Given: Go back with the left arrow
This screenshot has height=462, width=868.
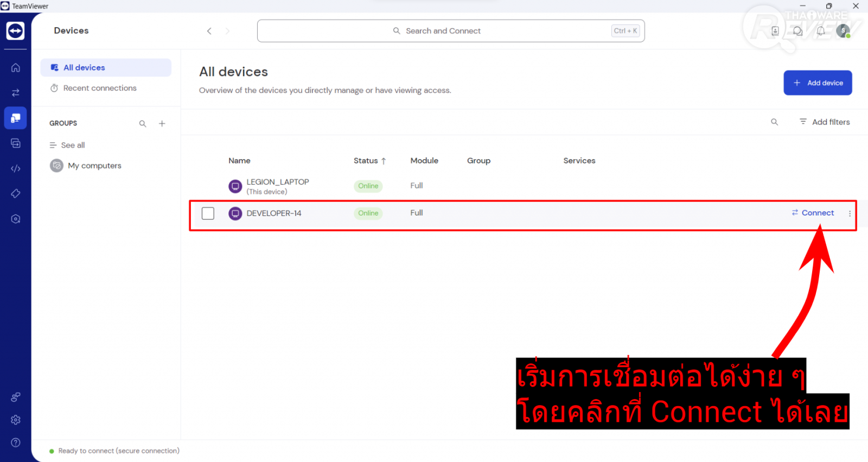Looking at the screenshot, I should [x=209, y=31].
